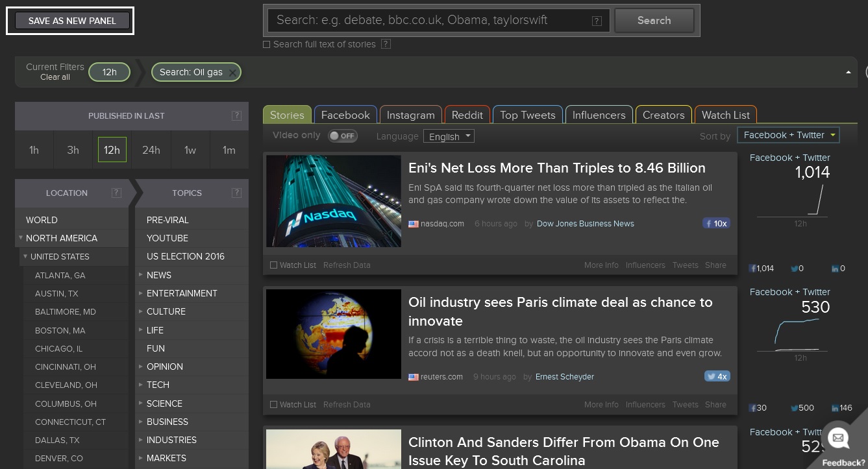Click the search box help question icon

(597, 21)
